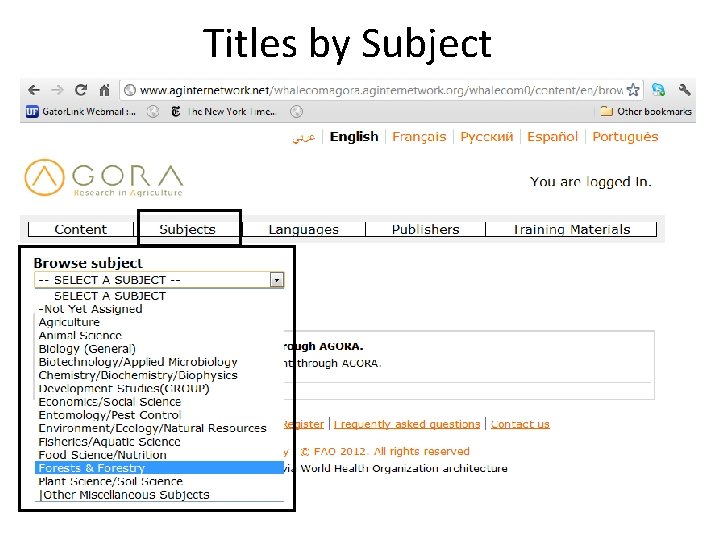The image size is (720, 540).
Task: Switch language to Arabic
Action: 304,137
